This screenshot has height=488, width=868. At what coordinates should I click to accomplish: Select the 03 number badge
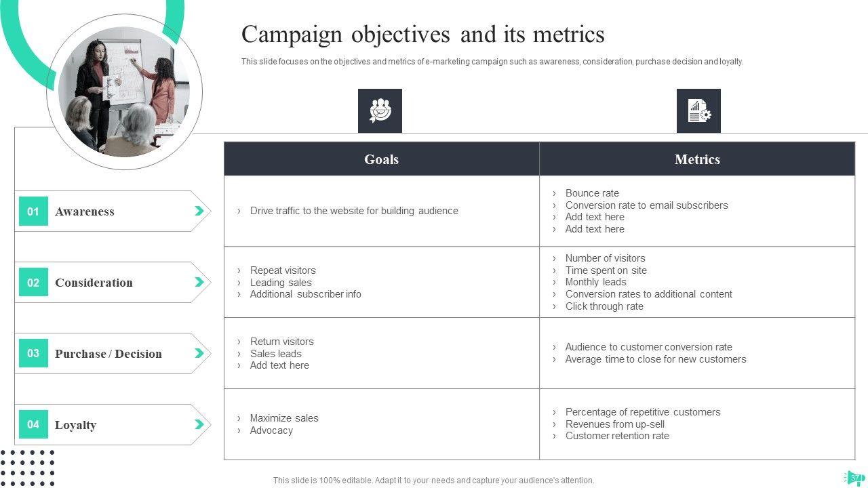click(33, 353)
